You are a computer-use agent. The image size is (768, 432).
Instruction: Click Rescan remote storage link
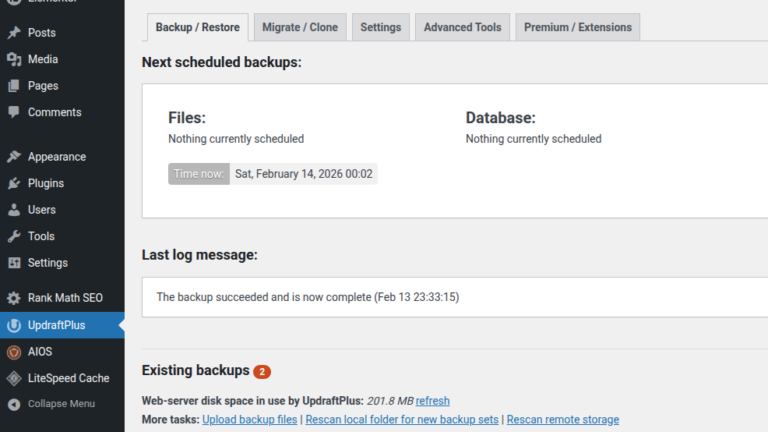click(563, 420)
